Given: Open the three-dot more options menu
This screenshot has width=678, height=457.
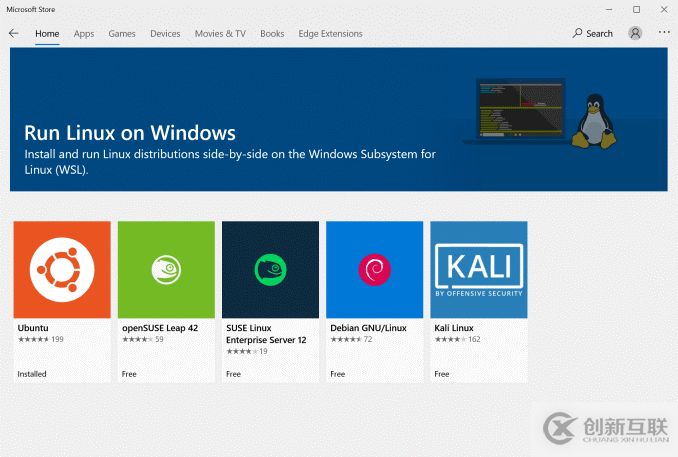Looking at the screenshot, I should pos(664,32).
